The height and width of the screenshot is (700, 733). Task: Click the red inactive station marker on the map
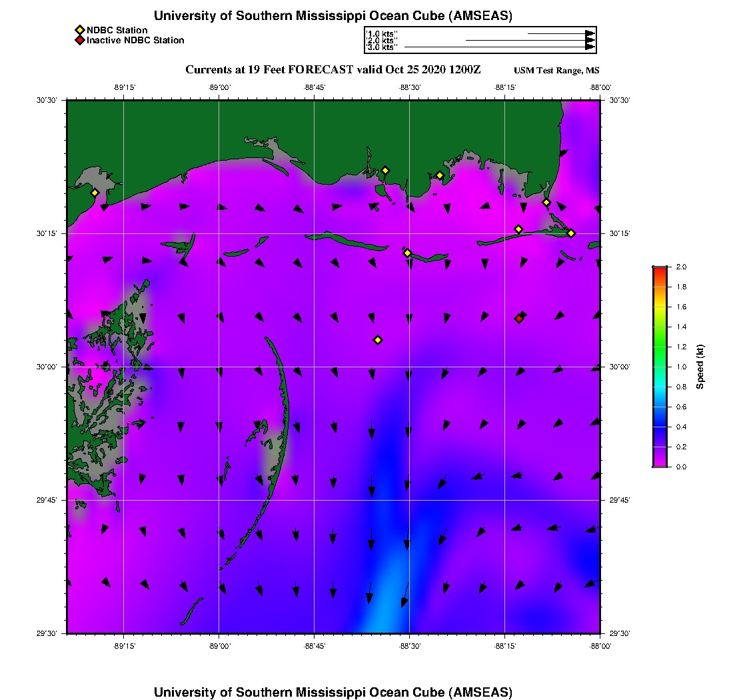519,319
